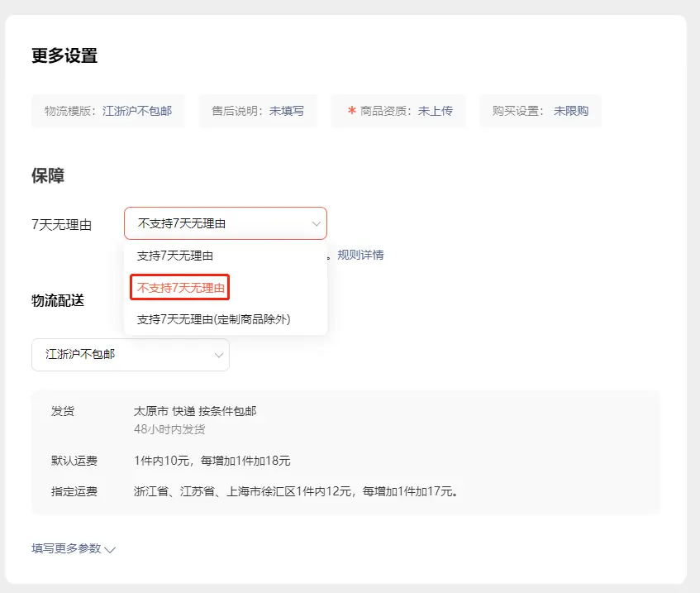Click the 更多设置 heading
This screenshot has height=593, width=700.
(x=64, y=56)
